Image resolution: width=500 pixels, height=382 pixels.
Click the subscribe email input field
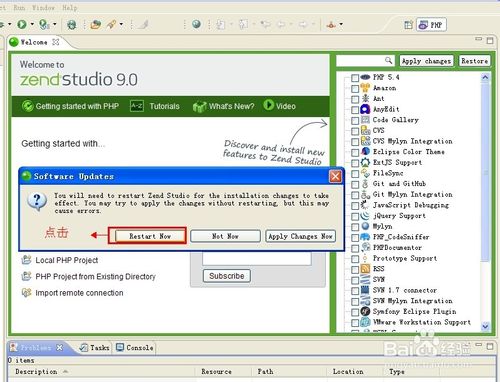tap(257, 259)
